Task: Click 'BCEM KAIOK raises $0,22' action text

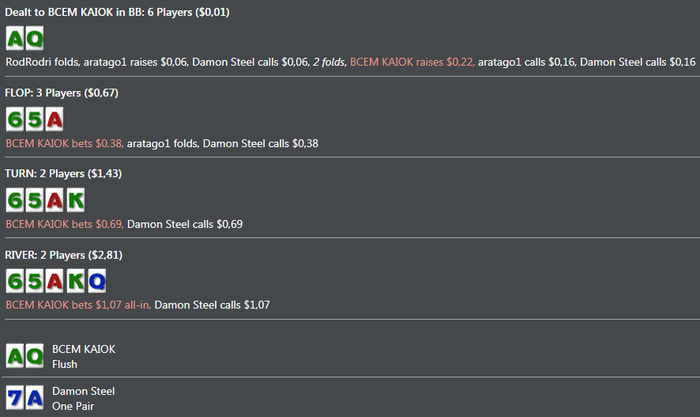Action: tap(410, 62)
